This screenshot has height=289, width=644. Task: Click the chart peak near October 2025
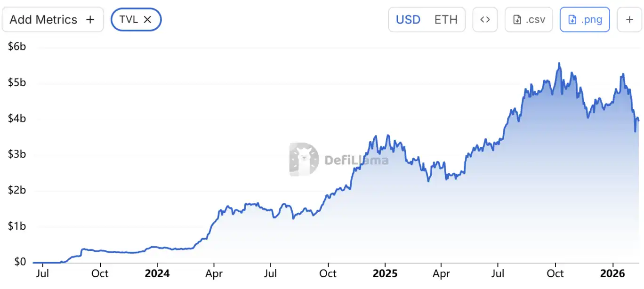[x=559, y=64]
